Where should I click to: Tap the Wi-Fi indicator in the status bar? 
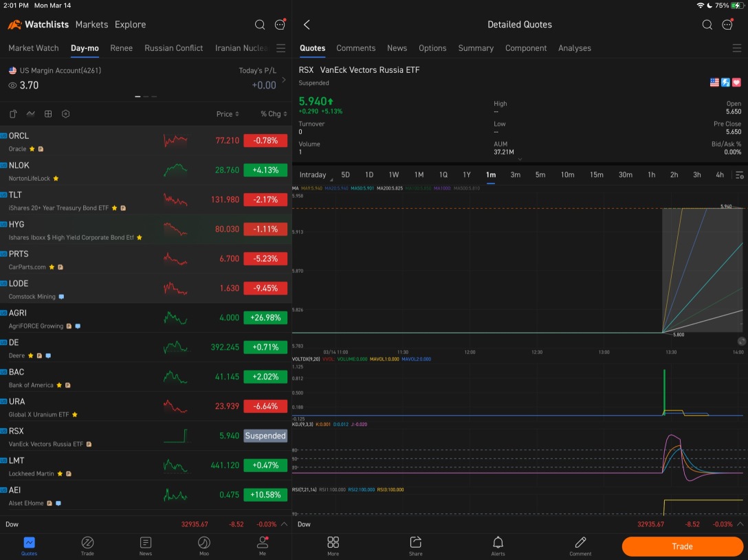tap(701, 5)
